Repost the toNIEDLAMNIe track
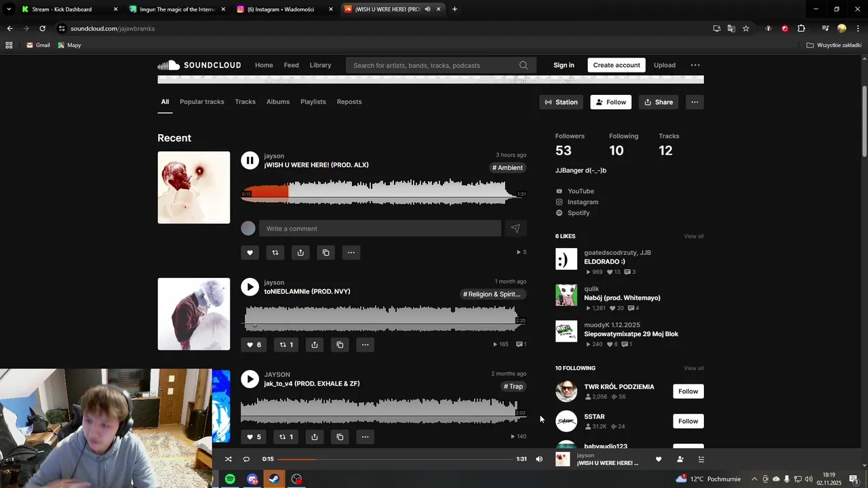868x488 pixels. (x=286, y=345)
